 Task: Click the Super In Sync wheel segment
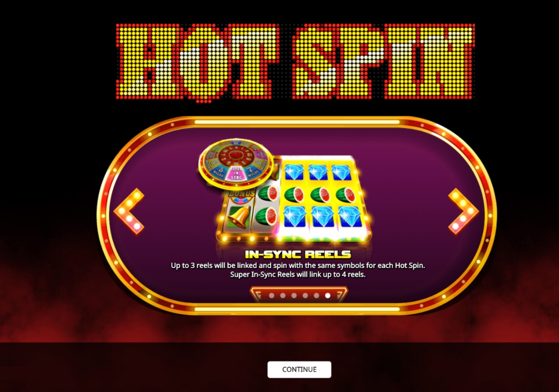(x=236, y=174)
